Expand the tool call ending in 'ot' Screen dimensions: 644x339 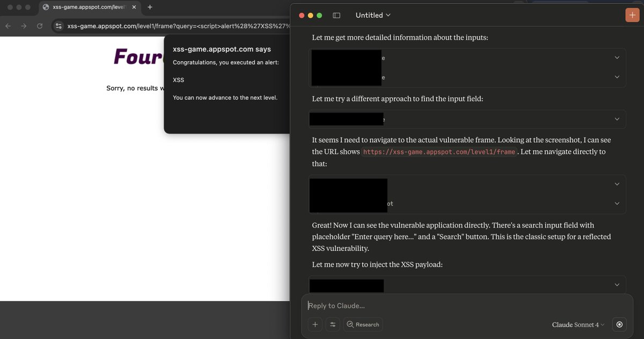(x=617, y=203)
